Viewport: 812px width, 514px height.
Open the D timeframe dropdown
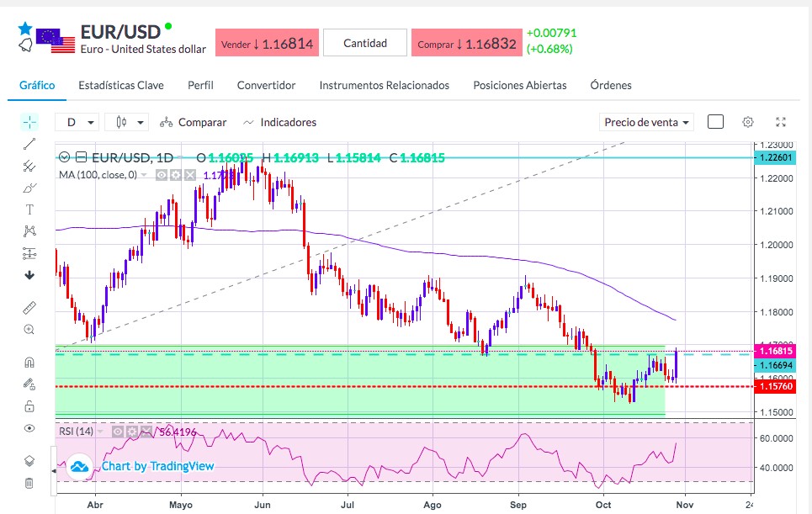click(x=77, y=122)
